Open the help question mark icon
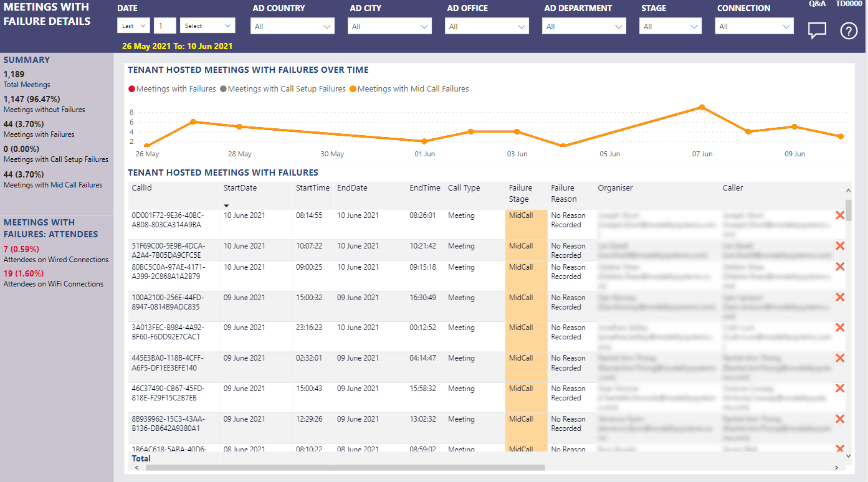Image resolution: width=868 pixels, height=482 pixels. pos(849,31)
